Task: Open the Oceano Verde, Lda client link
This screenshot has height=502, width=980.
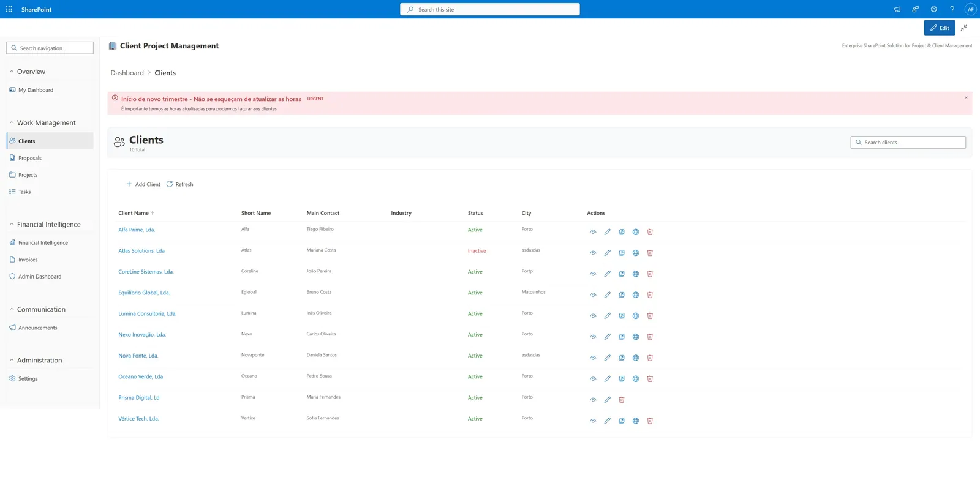Action: pos(140,376)
